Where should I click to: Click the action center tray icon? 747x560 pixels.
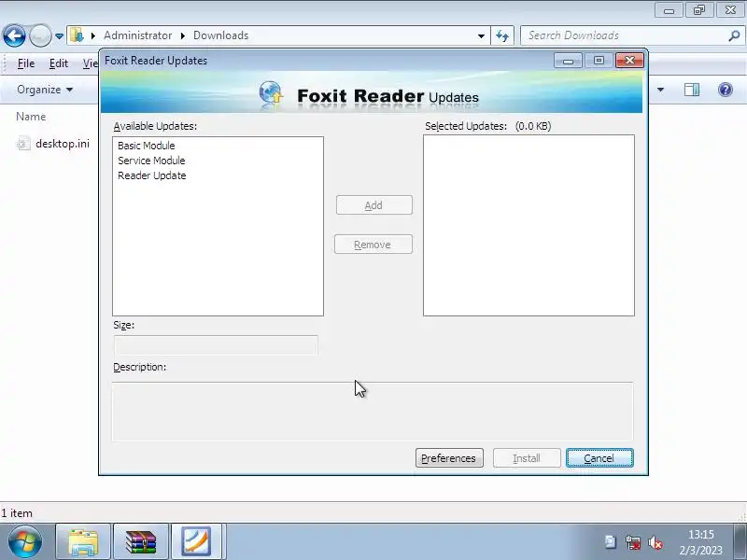(611, 542)
